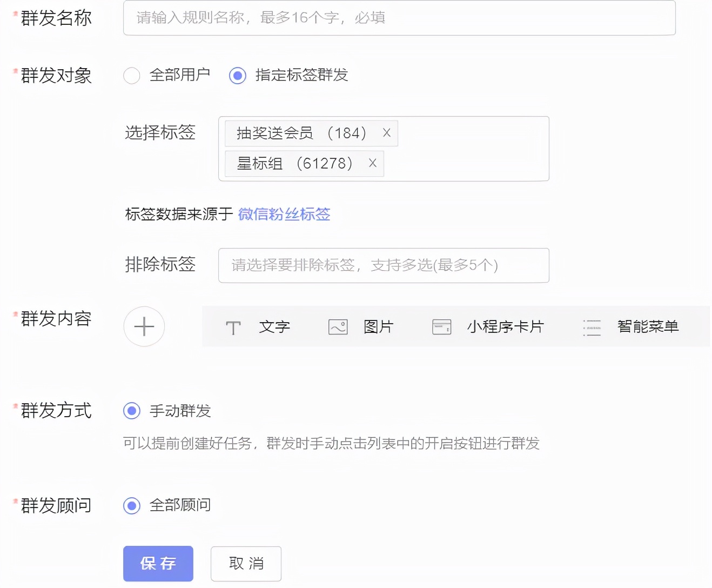This screenshot has width=712, height=588.
Task: Click the 图片 image content icon
Action: point(337,326)
